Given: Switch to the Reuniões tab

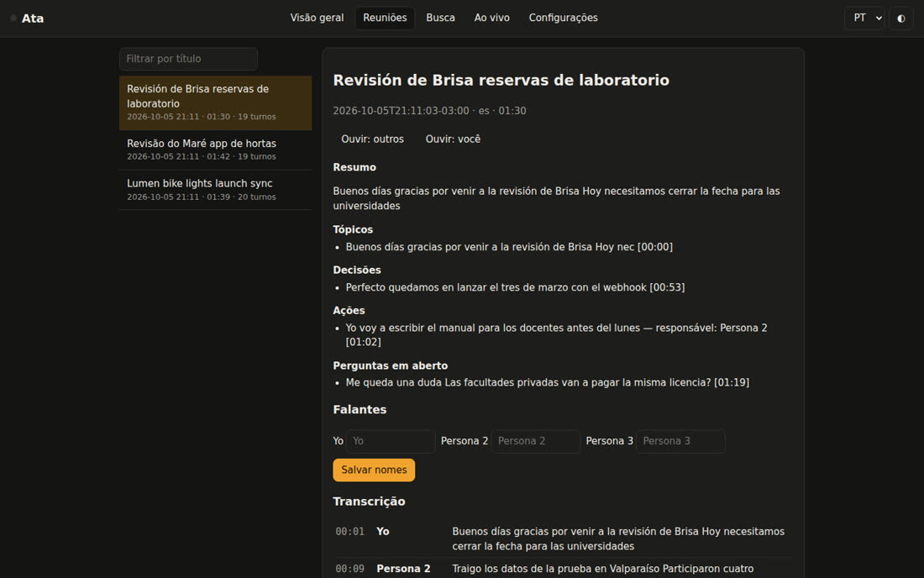Looking at the screenshot, I should click(385, 18).
